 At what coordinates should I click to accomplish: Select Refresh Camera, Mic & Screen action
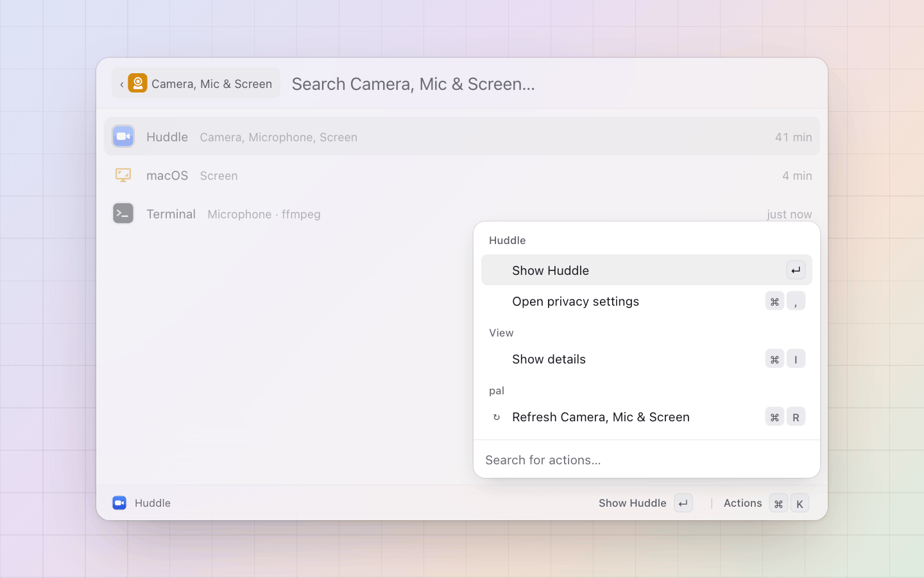647,417
